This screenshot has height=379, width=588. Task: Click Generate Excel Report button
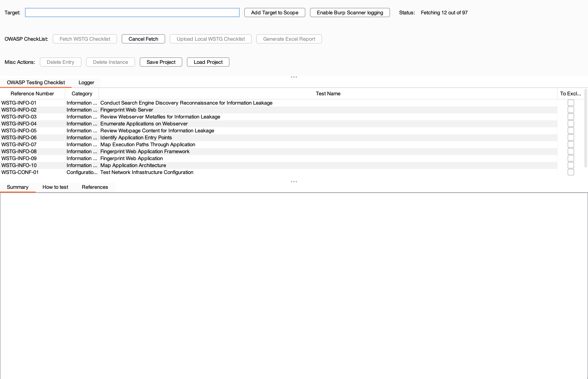click(289, 39)
